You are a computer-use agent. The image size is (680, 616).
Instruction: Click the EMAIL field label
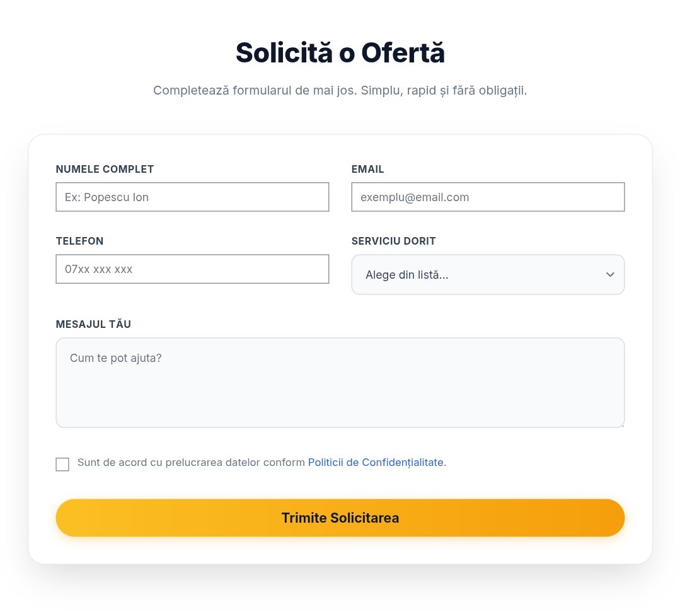[367, 169]
